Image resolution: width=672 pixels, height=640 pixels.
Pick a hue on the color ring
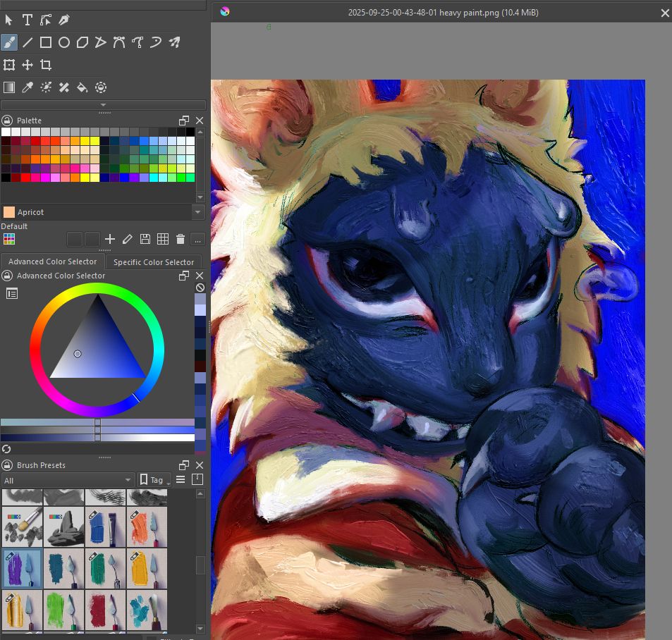pyautogui.click(x=97, y=349)
